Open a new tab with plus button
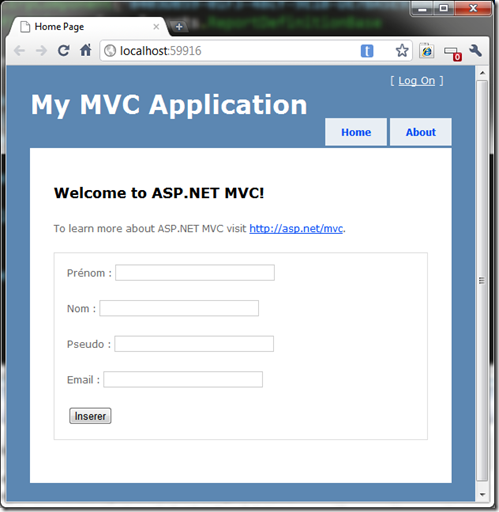The width and height of the screenshot is (499, 512). point(179,27)
